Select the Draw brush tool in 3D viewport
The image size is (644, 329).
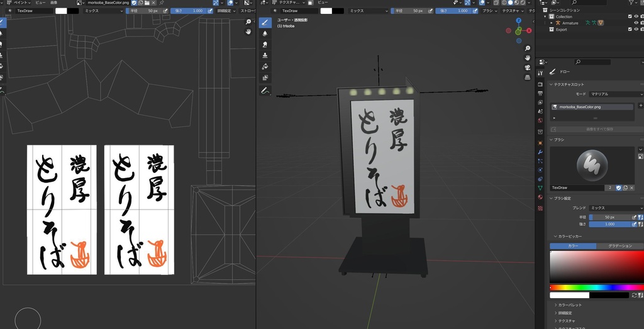pyautogui.click(x=265, y=23)
